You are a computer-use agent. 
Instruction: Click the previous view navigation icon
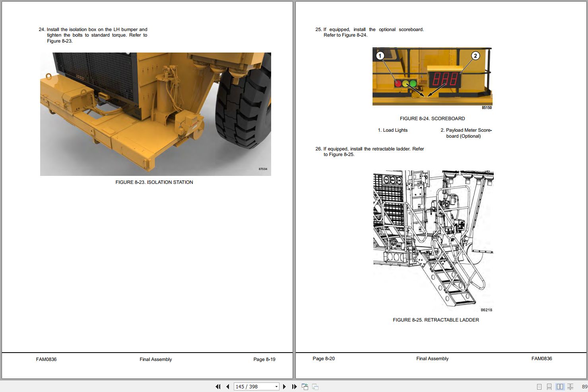click(x=305, y=386)
